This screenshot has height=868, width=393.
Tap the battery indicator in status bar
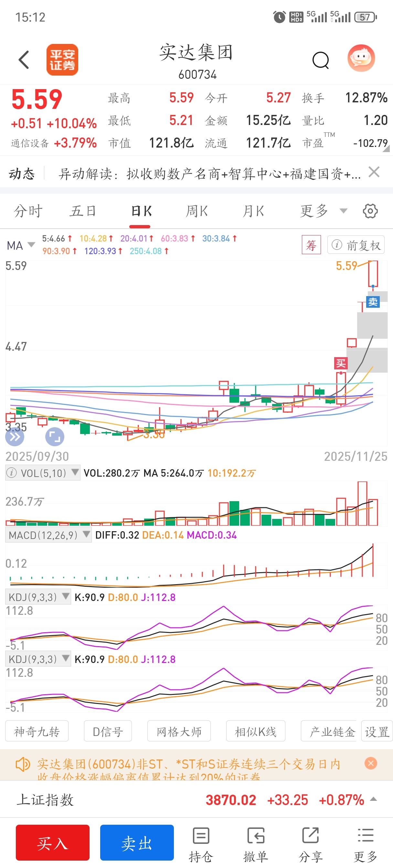coord(366,17)
